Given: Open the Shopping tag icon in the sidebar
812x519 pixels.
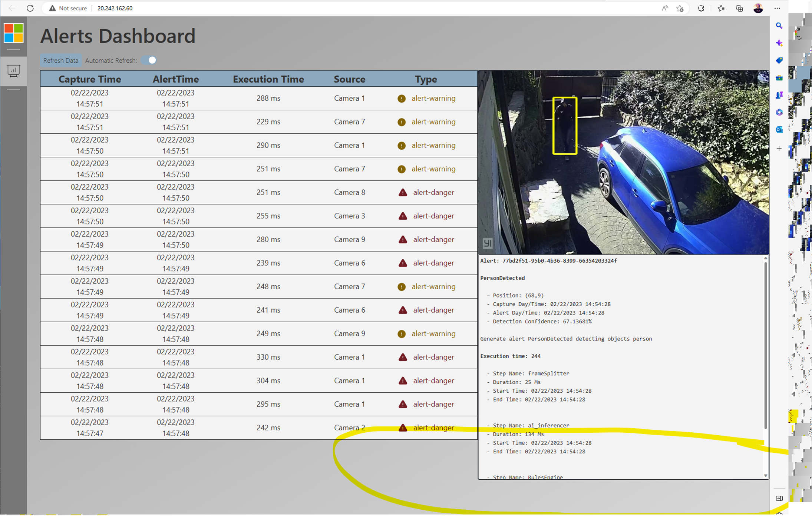Looking at the screenshot, I should [x=779, y=60].
